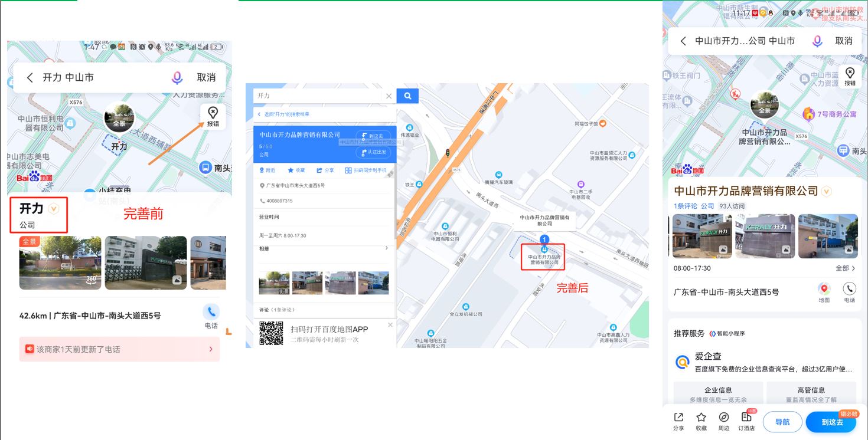Image resolution: width=868 pixels, height=440 pixels.
Task: Open the 该商家1天前更新了电话 notice arrow
Action: pos(211,349)
